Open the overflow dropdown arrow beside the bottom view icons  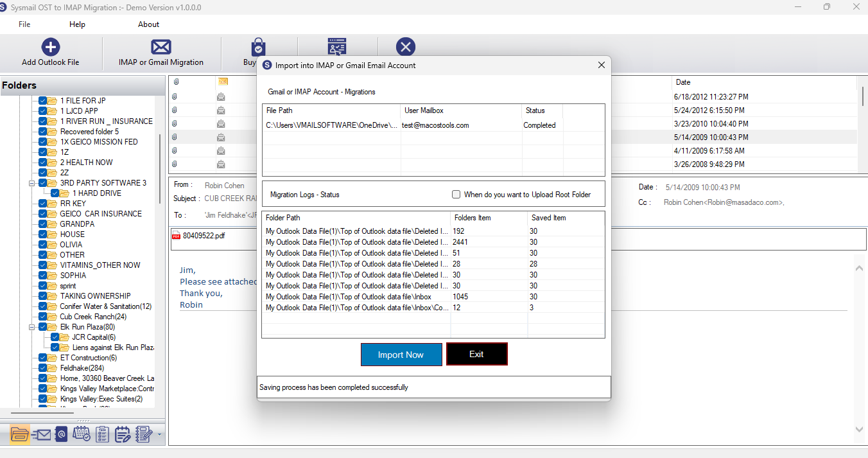(x=159, y=436)
